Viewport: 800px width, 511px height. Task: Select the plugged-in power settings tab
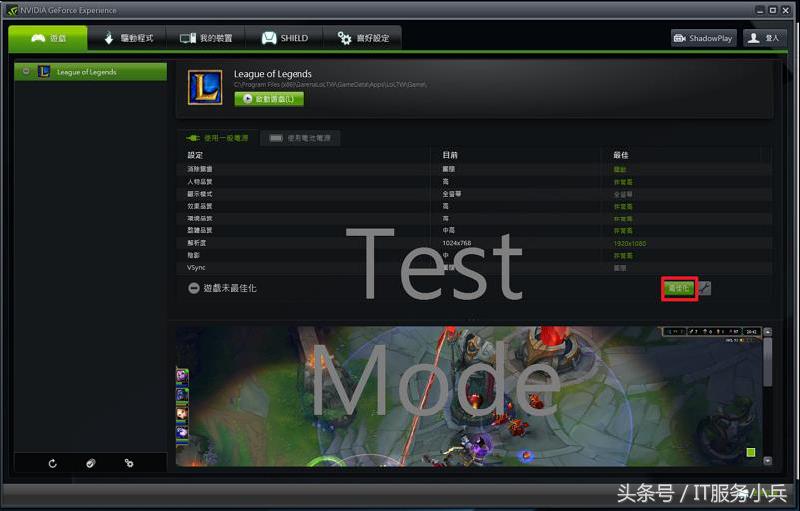217,138
